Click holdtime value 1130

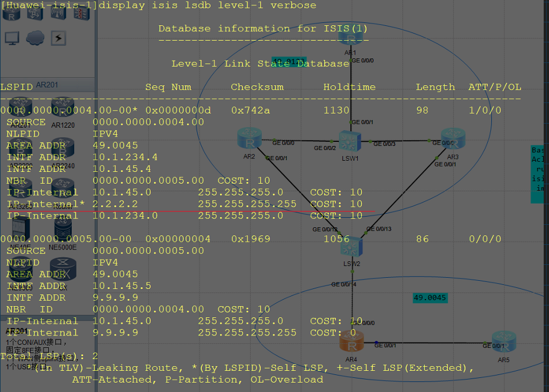click(x=337, y=111)
